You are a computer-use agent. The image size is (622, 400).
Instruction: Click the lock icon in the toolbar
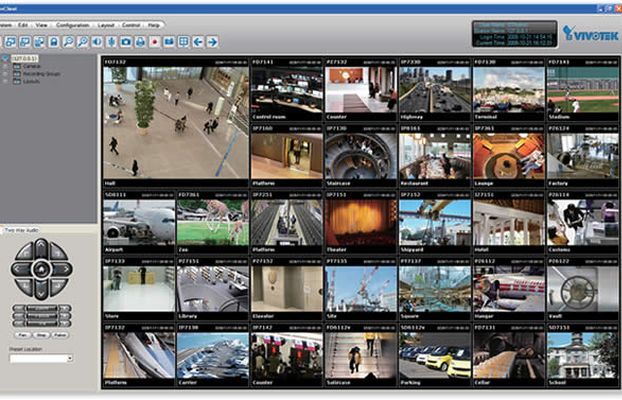54,42
